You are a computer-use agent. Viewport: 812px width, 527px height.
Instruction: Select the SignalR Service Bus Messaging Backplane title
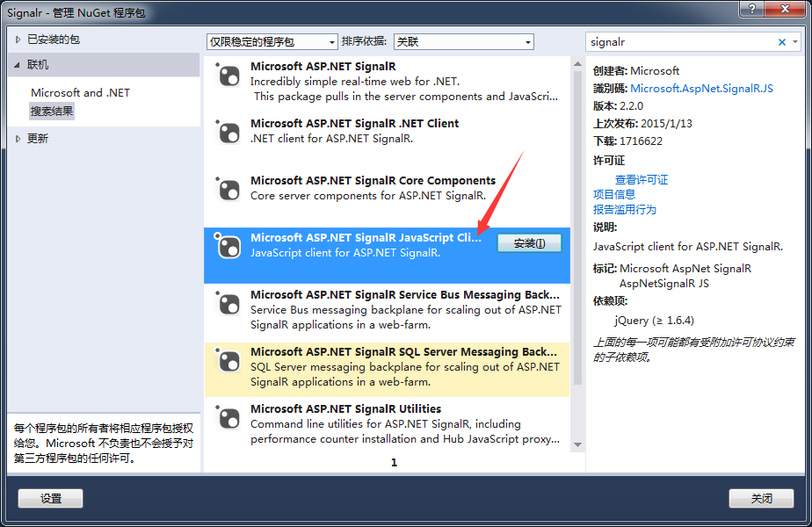(x=405, y=294)
